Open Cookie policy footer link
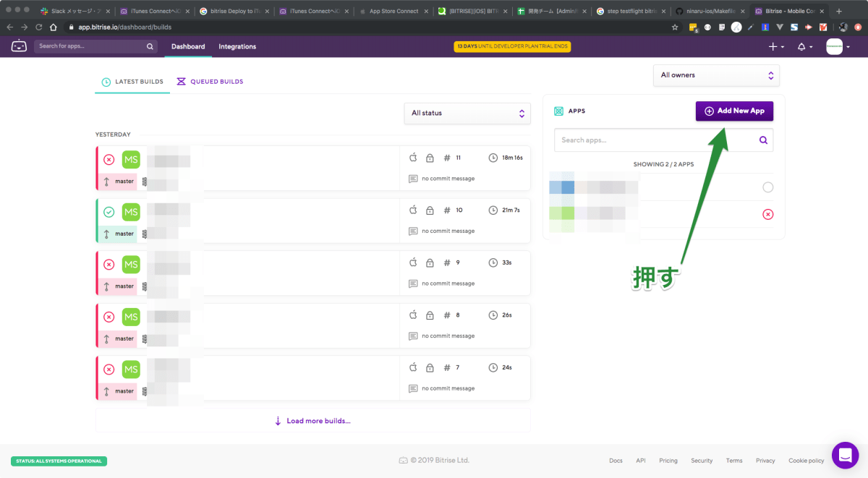Screen dimensions: 868x478 pos(807,461)
